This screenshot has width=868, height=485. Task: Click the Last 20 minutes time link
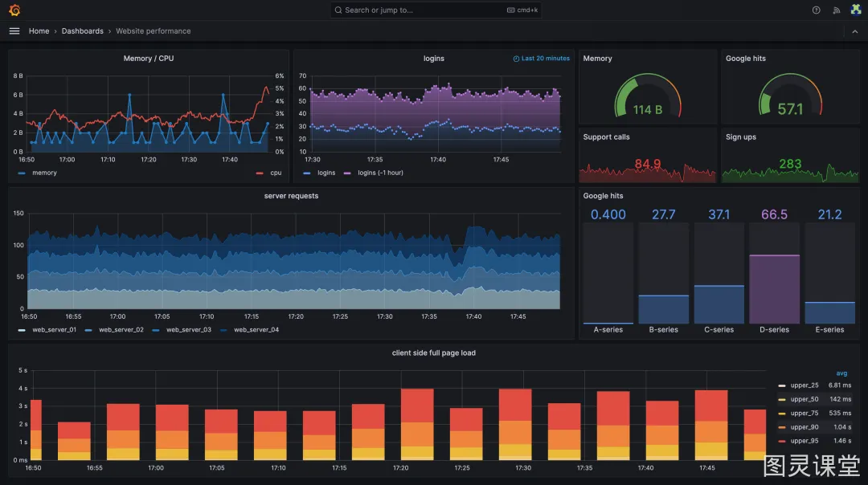pos(545,59)
